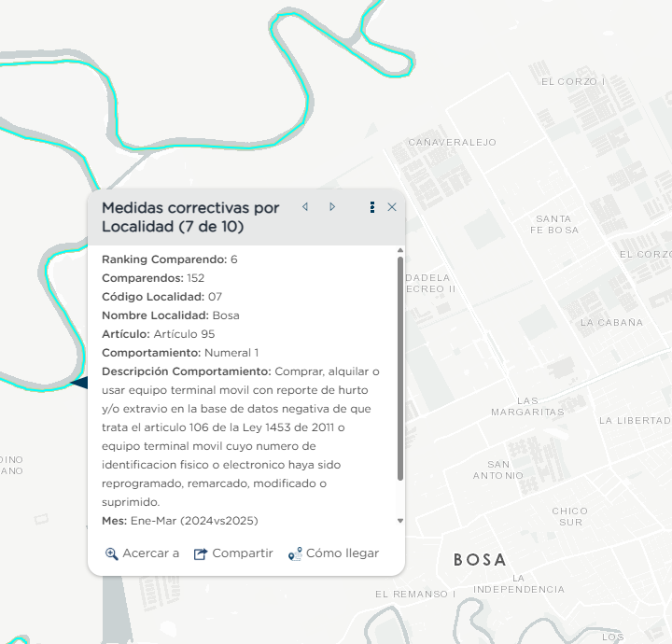The image size is (672, 644).
Task: Click the popup title Medidas correctivas por Localidad
Action: pos(190,217)
